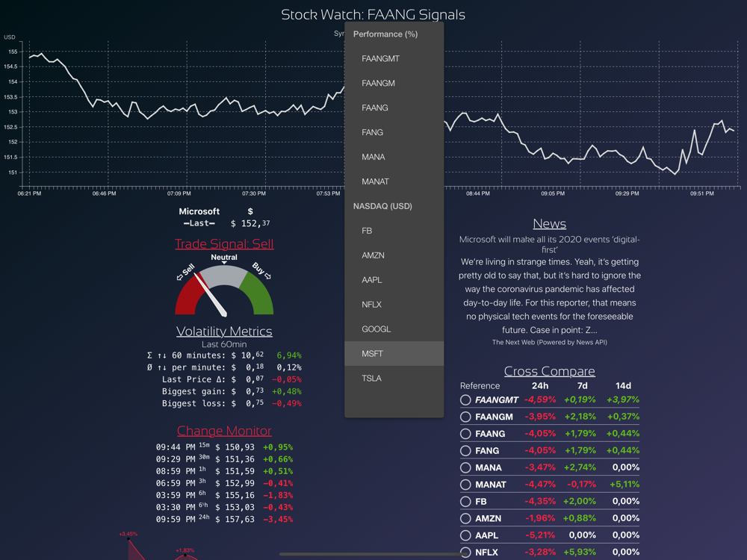Choose FAANGM in the Performance list
This screenshot has width=747, height=560.
(394, 84)
